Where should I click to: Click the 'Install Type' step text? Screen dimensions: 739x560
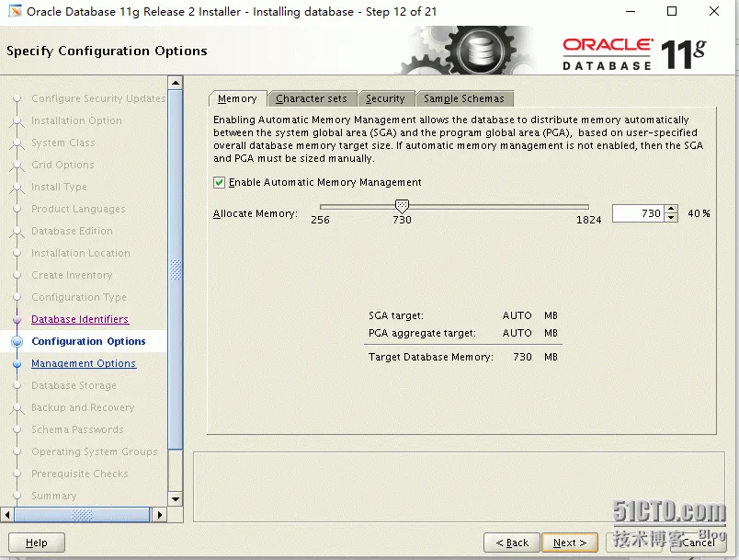59,188
